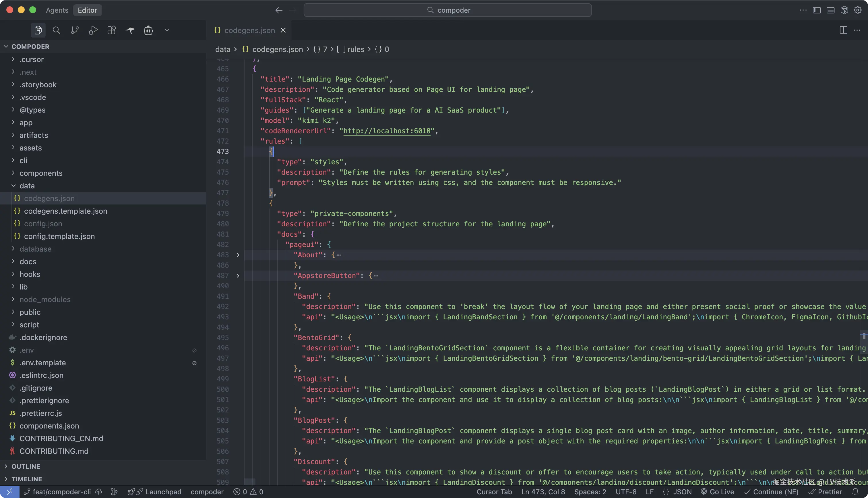Toggle the primary sidebar layout button

[x=816, y=10]
